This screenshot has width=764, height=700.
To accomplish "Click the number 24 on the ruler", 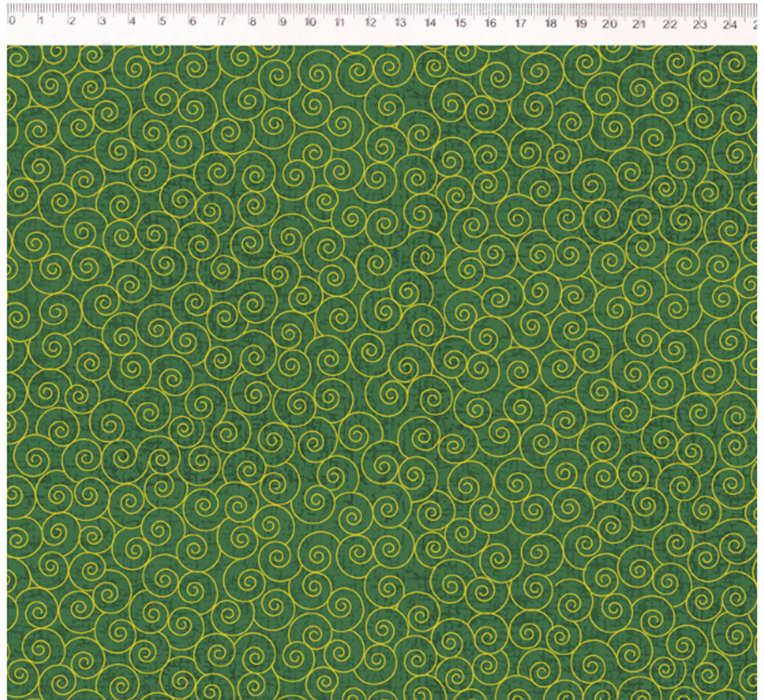I will [x=730, y=24].
